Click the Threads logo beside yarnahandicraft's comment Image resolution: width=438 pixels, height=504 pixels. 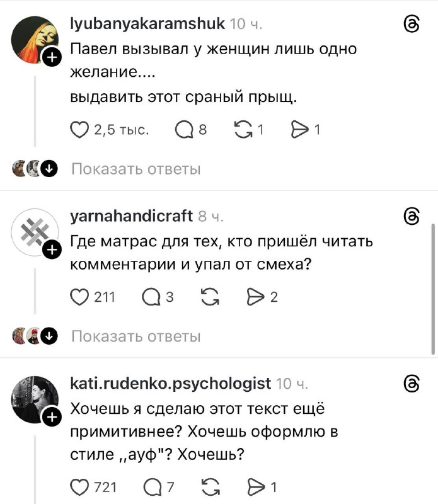click(411, 216)
